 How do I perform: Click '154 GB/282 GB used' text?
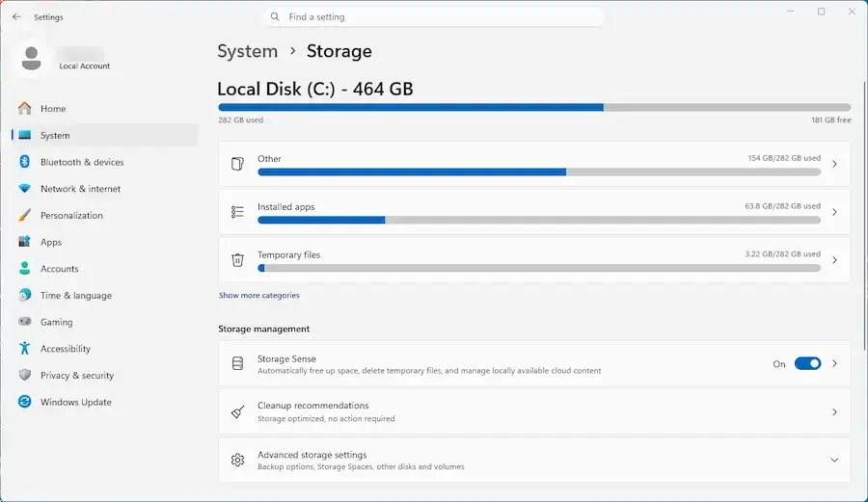[784, 158]
